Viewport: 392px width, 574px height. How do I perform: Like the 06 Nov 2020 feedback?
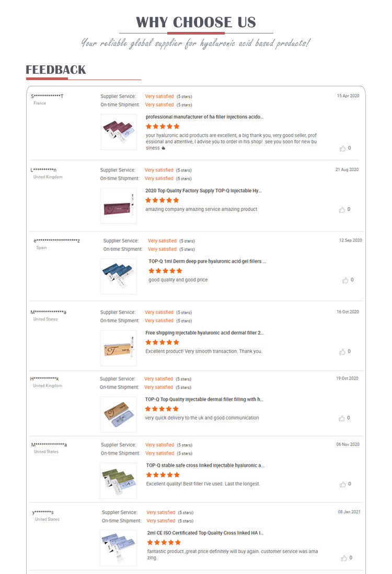[343, 485]
